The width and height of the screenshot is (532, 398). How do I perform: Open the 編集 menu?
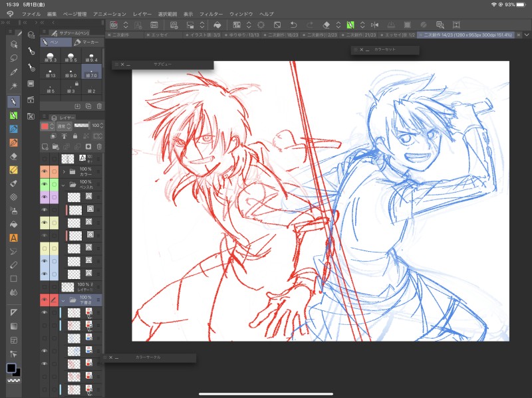click(52, 14)
